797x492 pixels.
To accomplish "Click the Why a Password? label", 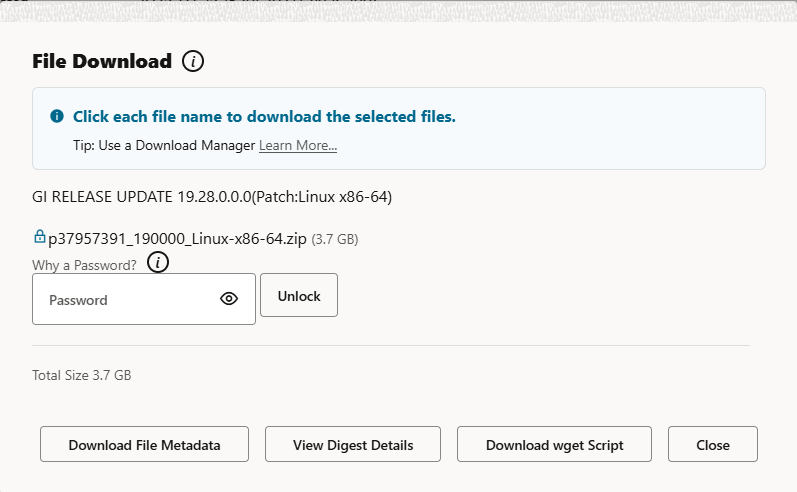I will tap(84, 265).
